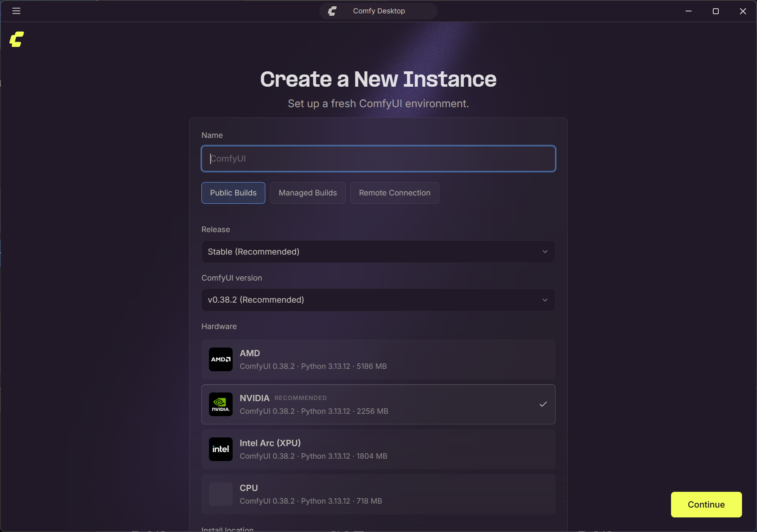Minimize the Comfy Desktop window
Screen dimensions: 757x532
[x=689, y=11]
